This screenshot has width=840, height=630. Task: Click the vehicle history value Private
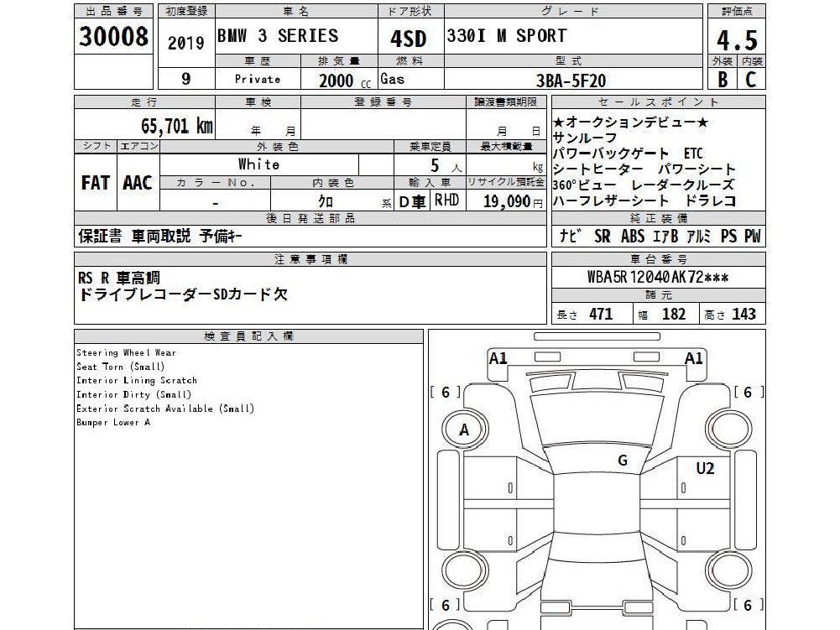258,80
